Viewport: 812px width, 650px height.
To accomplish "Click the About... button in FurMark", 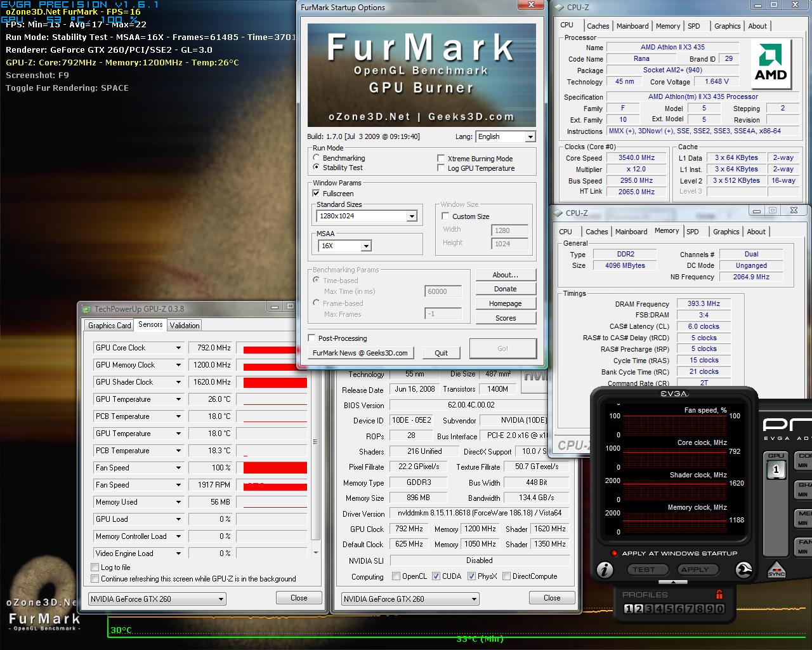I will [506, 275].
